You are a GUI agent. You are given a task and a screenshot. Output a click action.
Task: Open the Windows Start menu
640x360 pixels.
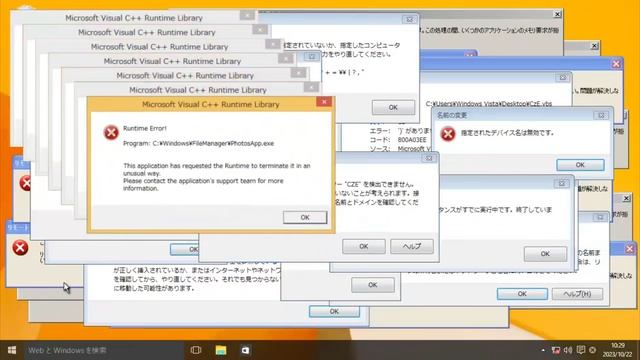[12, 350]
